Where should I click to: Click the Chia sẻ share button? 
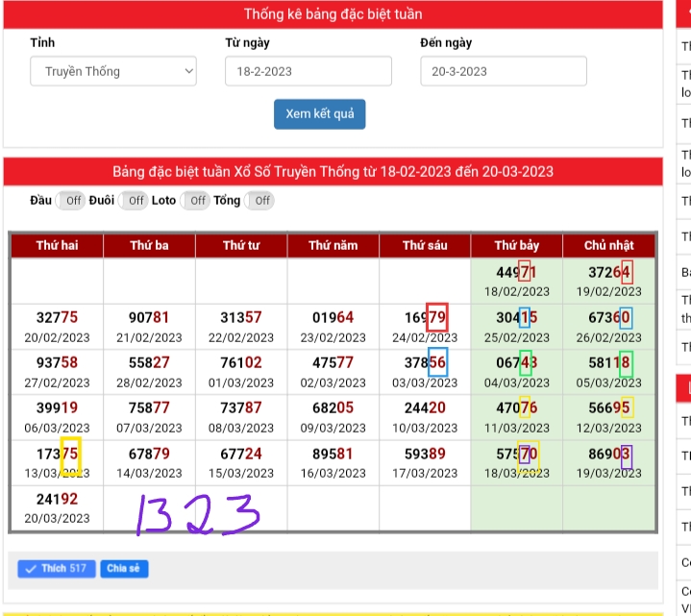pos(123,569)
